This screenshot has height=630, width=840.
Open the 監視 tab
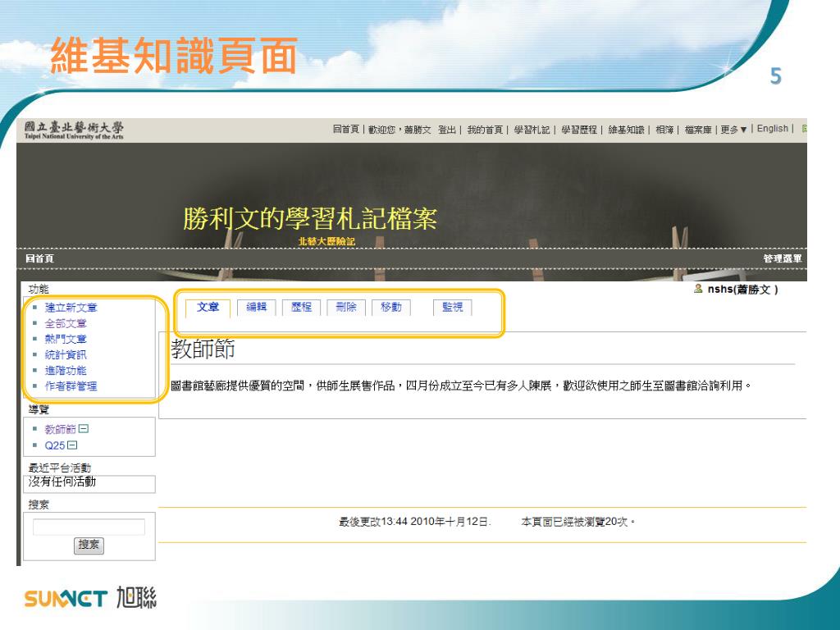(453, 307)
